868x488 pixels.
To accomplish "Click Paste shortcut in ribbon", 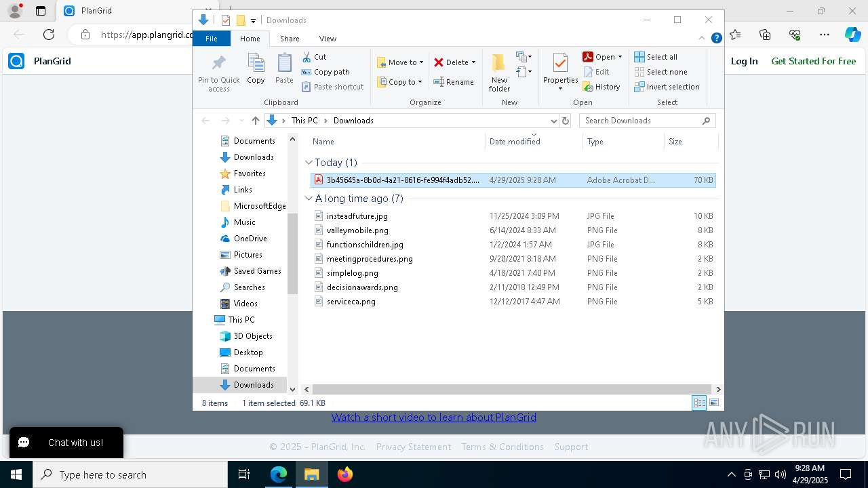I will pos(332,87).
